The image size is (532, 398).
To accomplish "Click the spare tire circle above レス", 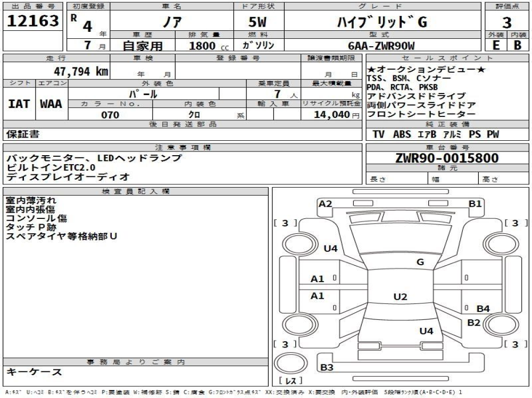I will (x=289, y=363).
